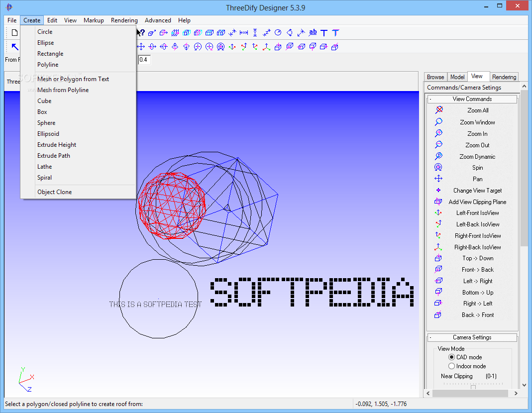Open the Help menu
The image size is (532, 413).
click(184, 20)
